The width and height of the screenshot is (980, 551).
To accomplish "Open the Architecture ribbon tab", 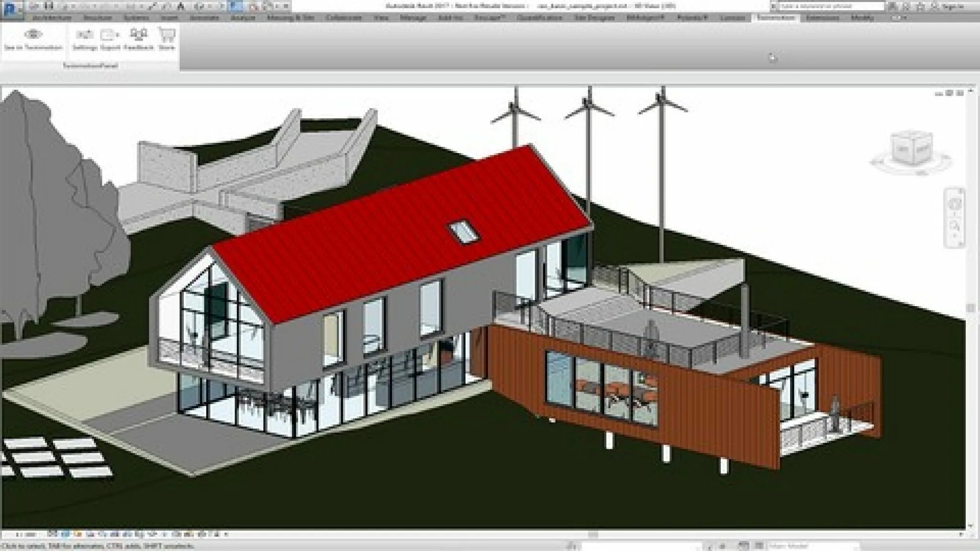I will [51, 18].
